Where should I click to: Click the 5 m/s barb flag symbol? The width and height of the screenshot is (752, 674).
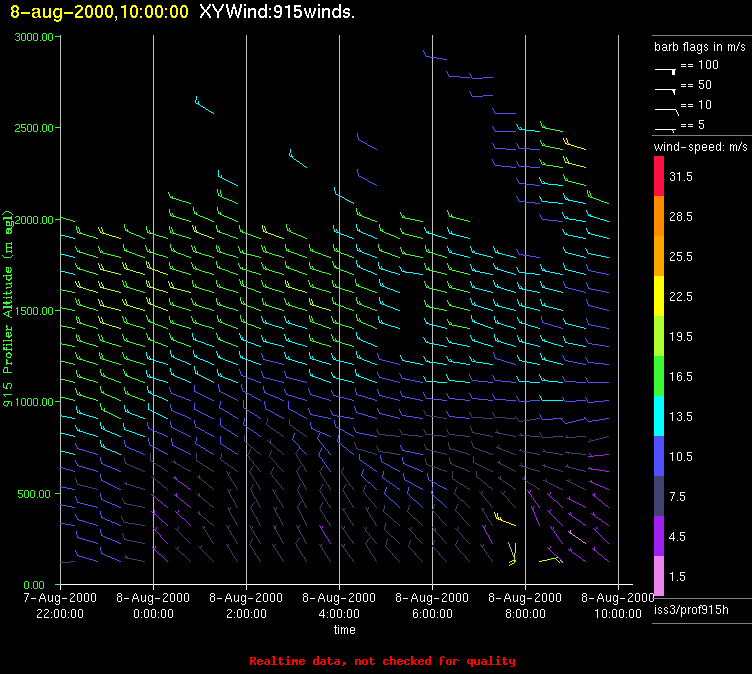[x=666, y=128]
